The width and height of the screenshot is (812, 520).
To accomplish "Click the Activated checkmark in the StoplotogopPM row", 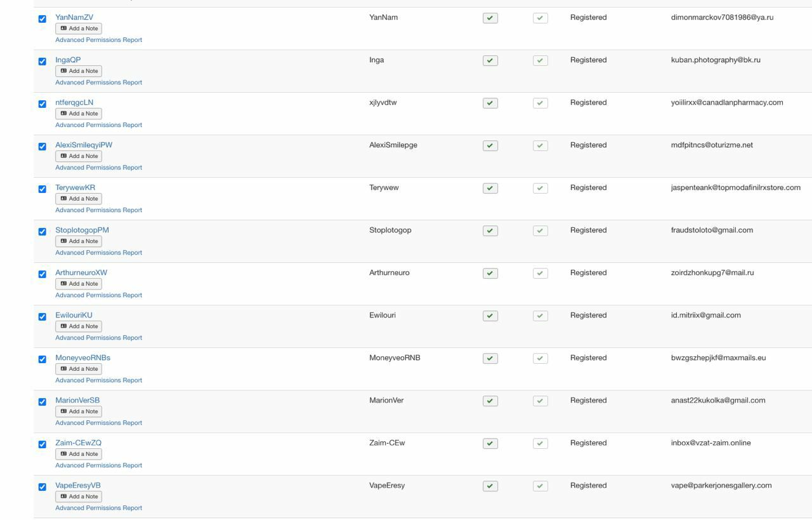I will [540, 231].
